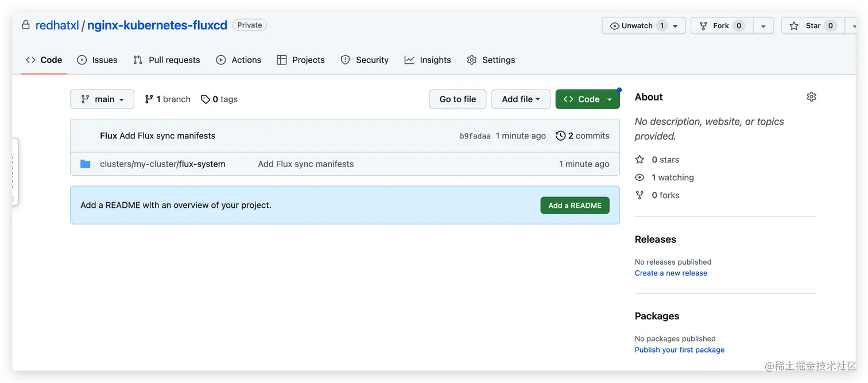Click the branch icon beside 1 branch
The width and height of the screenshot is (868, 383).
[x=149, y=99]
